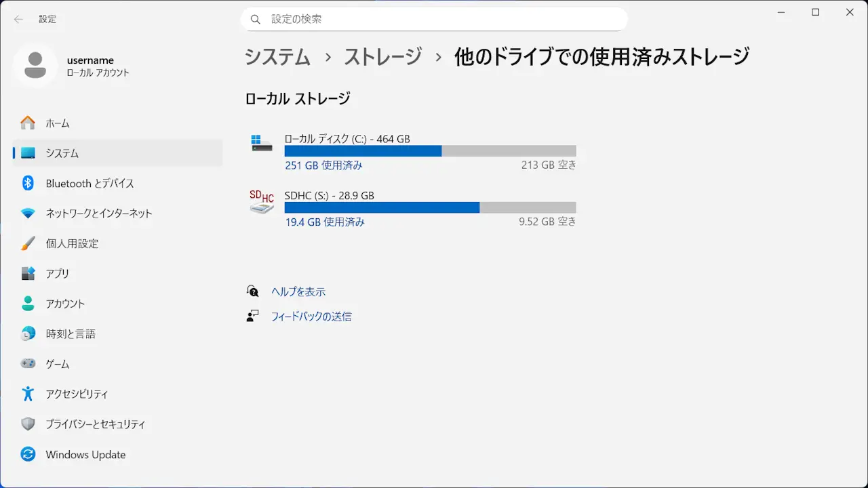
Task: Click the SDHC (S:) usage bar
Action: click(x=430, y=207)
